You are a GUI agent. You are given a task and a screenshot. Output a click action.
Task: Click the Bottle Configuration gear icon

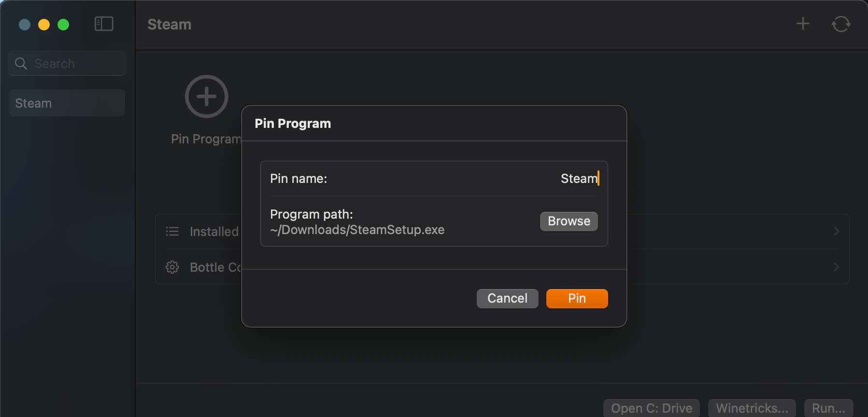172,267
